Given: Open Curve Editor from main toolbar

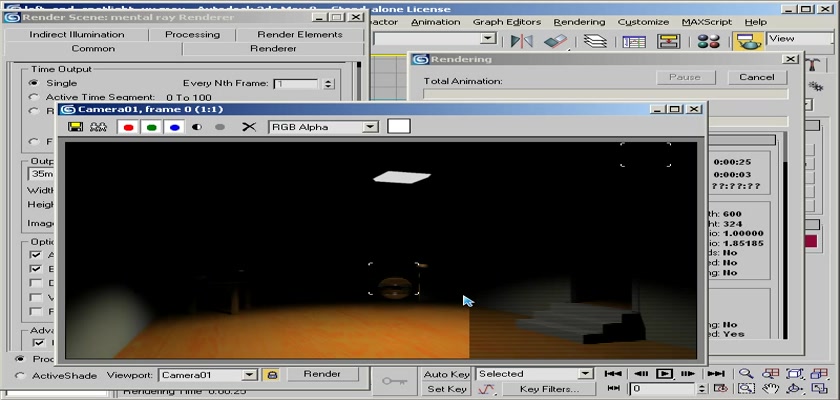Looking at the screenshot, I should pyautogui.click(x=634, y=41).
